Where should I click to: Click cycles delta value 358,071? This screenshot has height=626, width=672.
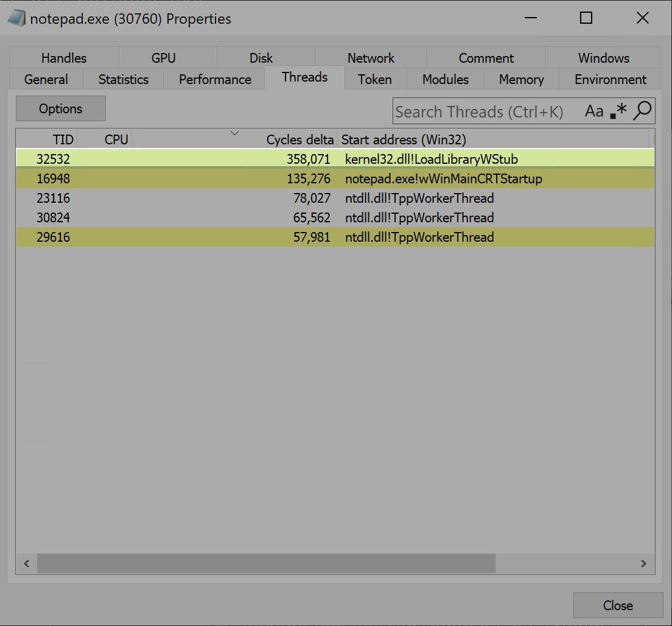pyautogui.click(x=309, y=159)
